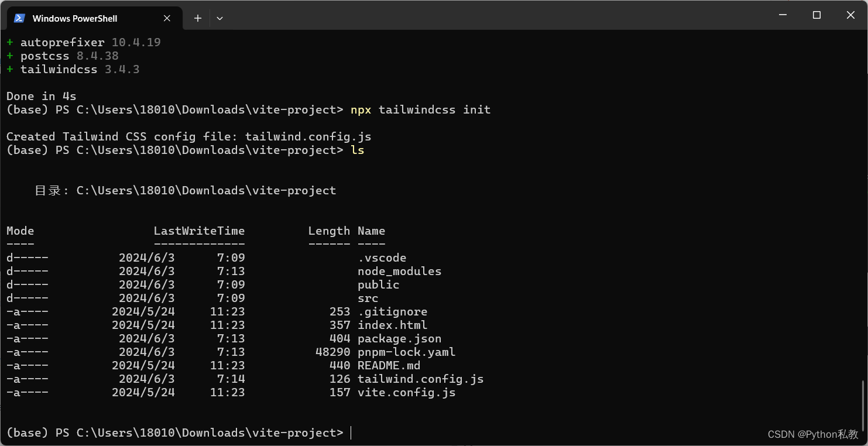Click the 'LastWriteTime' column header

(x=199, y=231)
